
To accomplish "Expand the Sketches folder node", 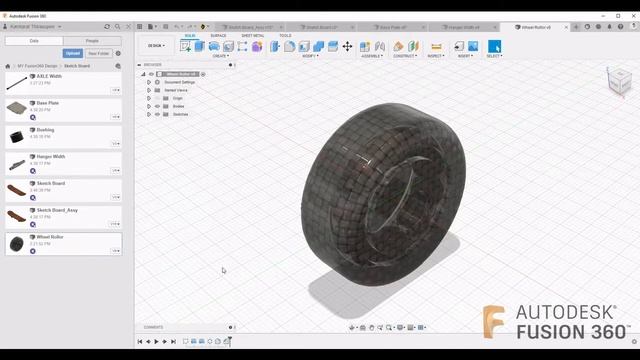I will click(x=149, y=114).
